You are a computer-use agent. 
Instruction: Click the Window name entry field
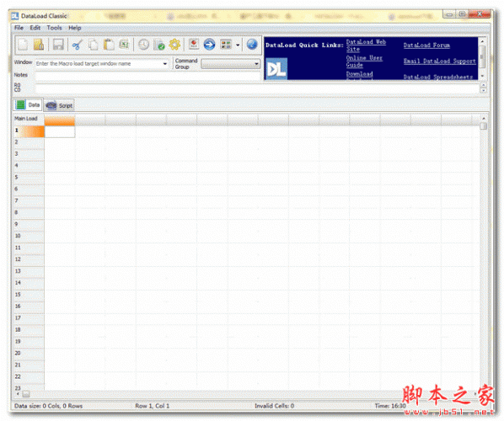[x=99, y=64]
